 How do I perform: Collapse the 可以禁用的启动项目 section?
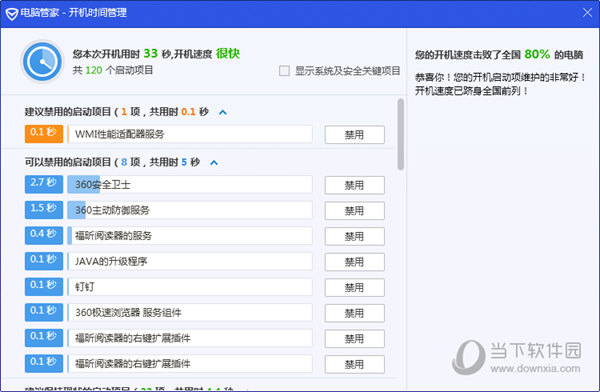point(214,163)
